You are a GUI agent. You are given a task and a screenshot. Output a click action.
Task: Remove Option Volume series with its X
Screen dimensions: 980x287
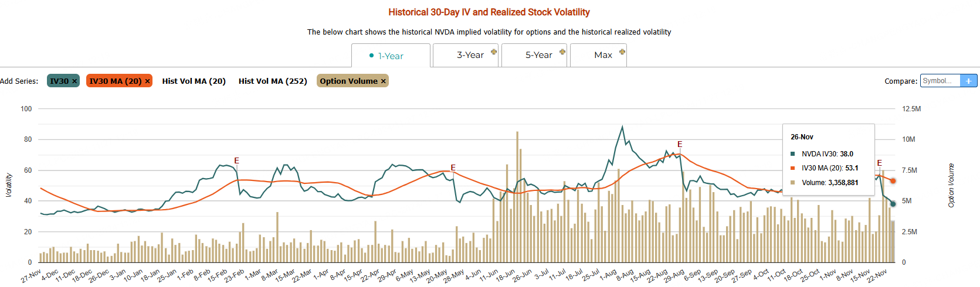(x=384, y=81)
